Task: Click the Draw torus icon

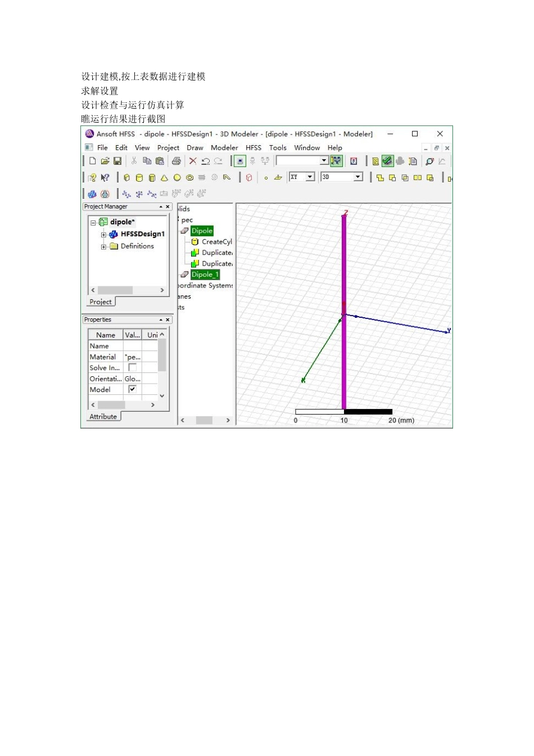Action: [189, 178]
